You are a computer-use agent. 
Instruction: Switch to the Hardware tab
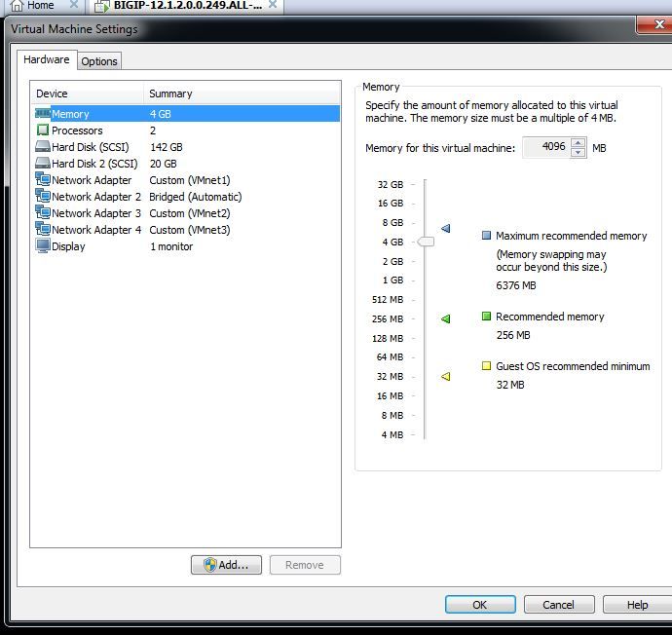pos(47,59)
